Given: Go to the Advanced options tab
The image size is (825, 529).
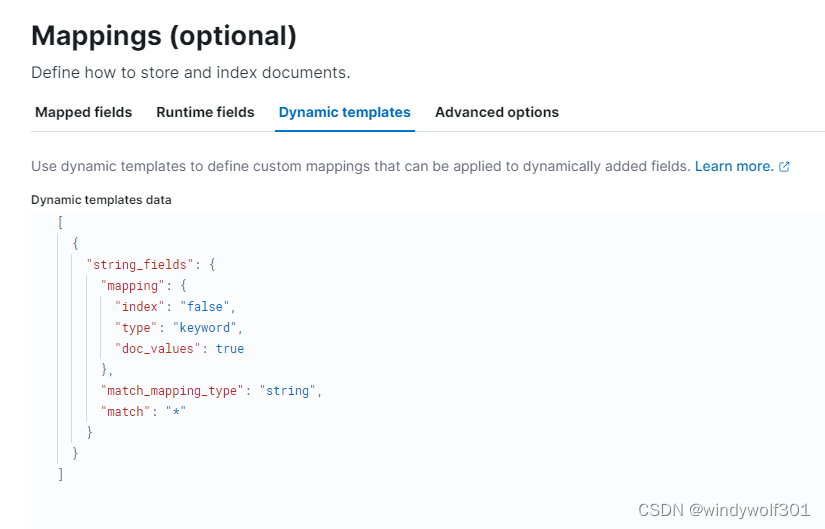Looking at the screenshot, I should (x=496, y=112).
